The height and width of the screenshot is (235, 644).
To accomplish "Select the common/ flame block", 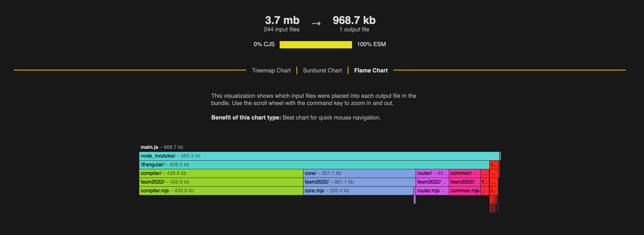I will click(x=465, y=173).
